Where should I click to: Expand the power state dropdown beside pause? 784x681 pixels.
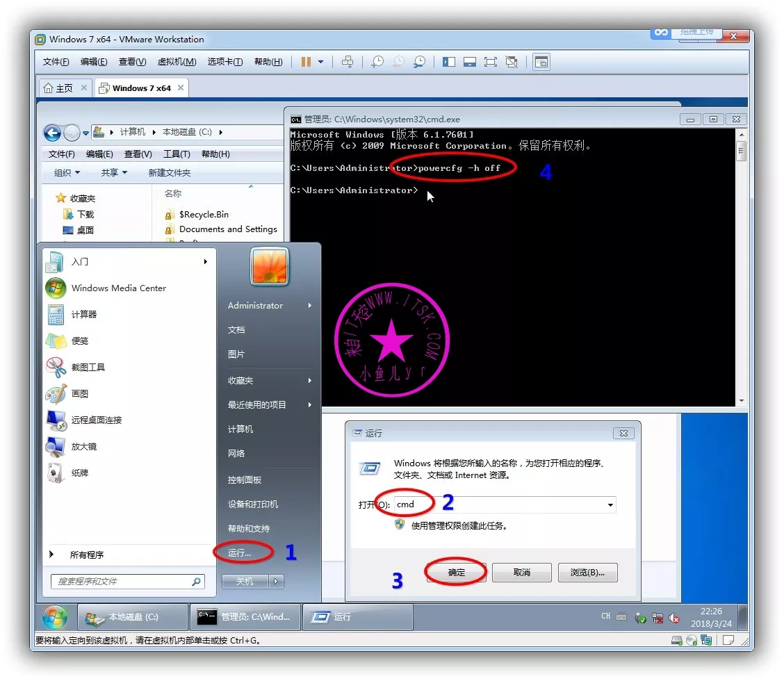click(x=320, y=62)
